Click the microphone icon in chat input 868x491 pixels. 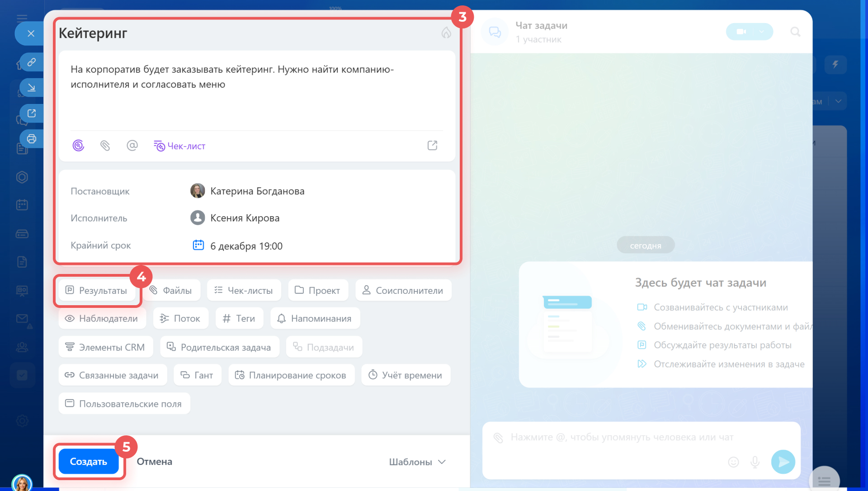[755, 462]
